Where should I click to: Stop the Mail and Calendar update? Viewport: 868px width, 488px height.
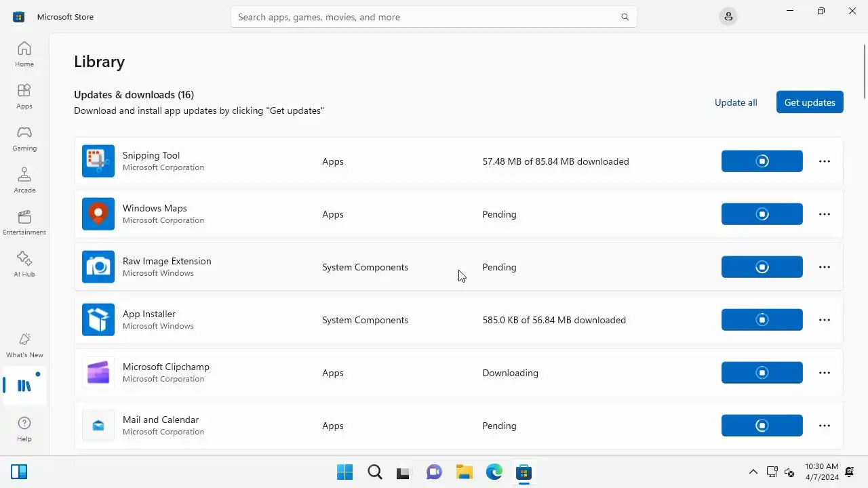tap(762, 426)
